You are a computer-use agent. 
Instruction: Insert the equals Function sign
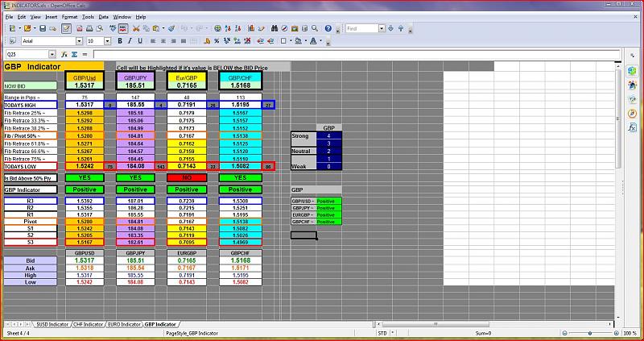pos(85,54)
